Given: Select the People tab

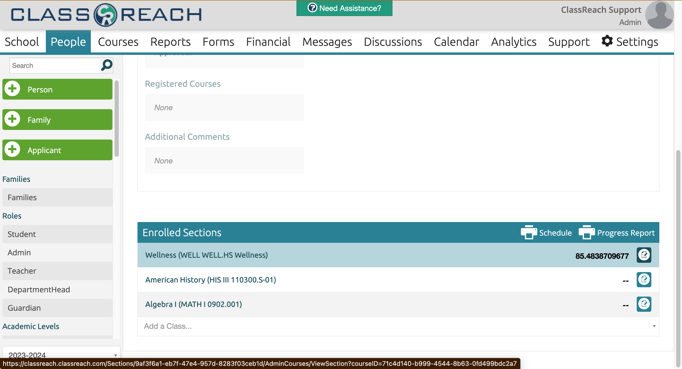Looking at the screenshot, I should (x=68, y=42).
